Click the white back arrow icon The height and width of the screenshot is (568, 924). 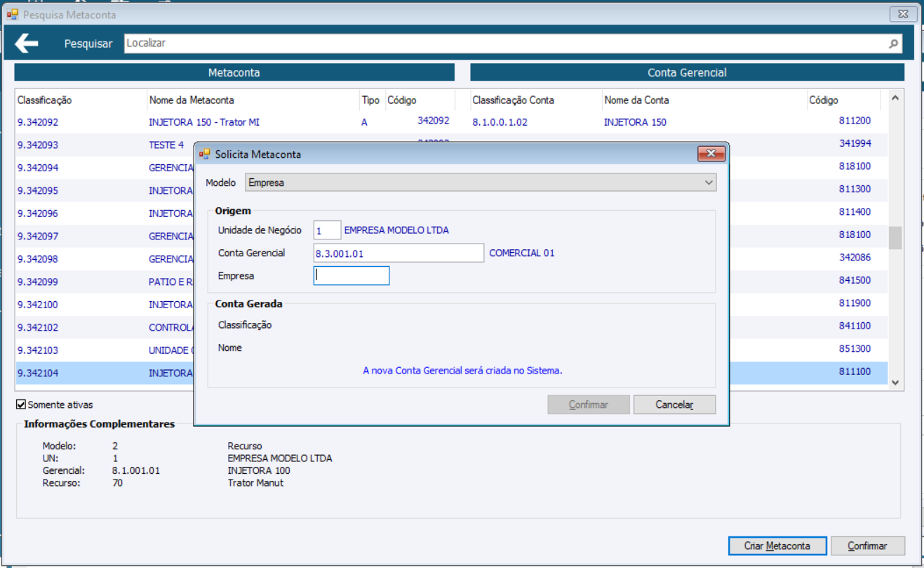27,44
